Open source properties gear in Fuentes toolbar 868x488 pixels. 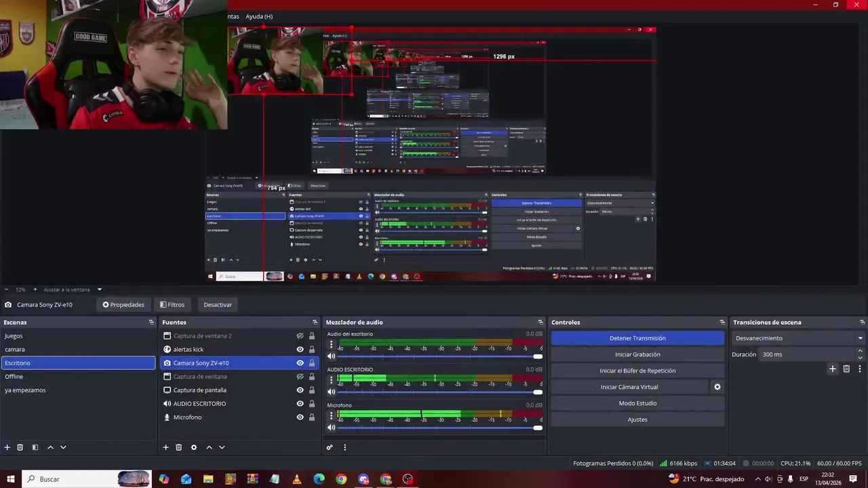[194, 447]
